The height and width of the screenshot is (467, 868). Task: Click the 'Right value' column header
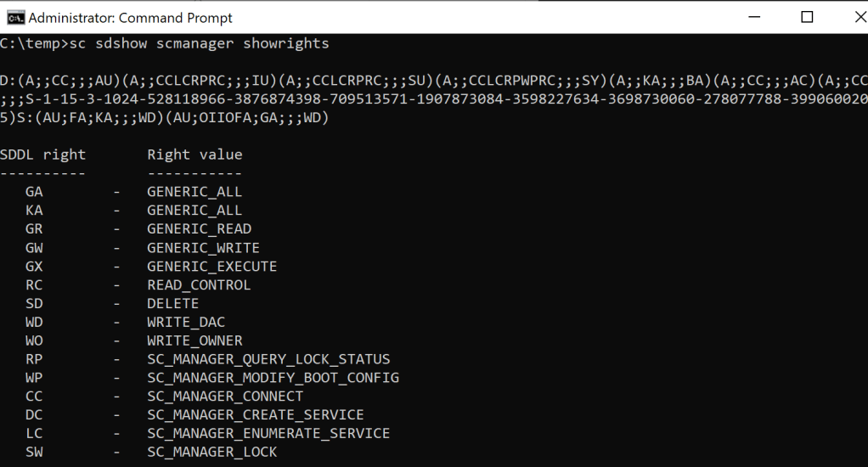[x=194, y=155]
